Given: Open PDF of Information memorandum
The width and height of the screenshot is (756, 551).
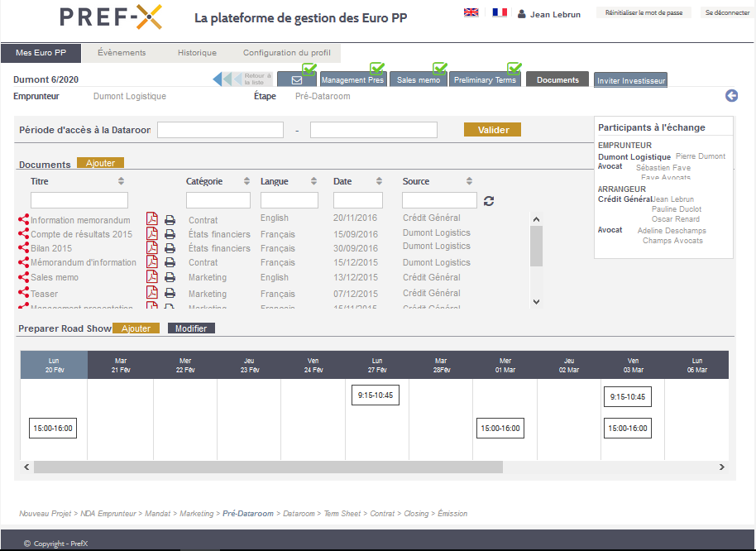Looking at the screenshot, I should pyautogui.click(x=152, y=219).
